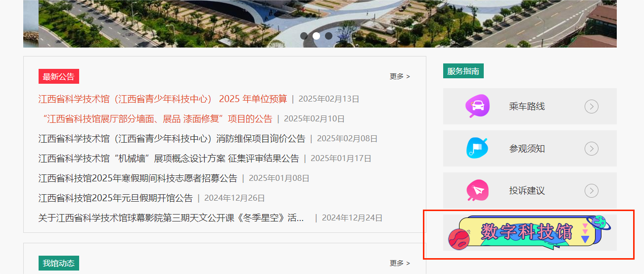Open the 最新公告 red tab label
The height and width of the screenshot is (274, 644).
[x=59, y=76]
